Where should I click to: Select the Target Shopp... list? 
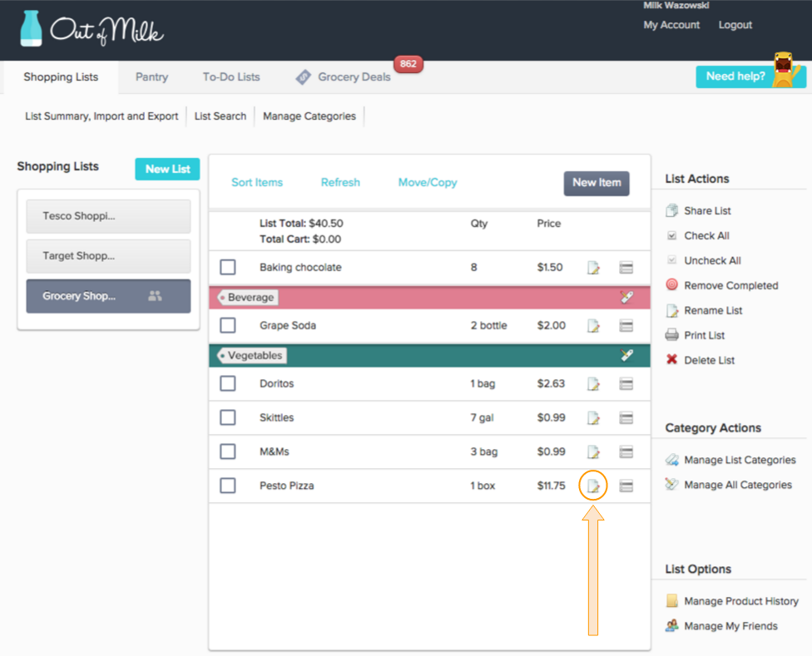click(108, 256)
